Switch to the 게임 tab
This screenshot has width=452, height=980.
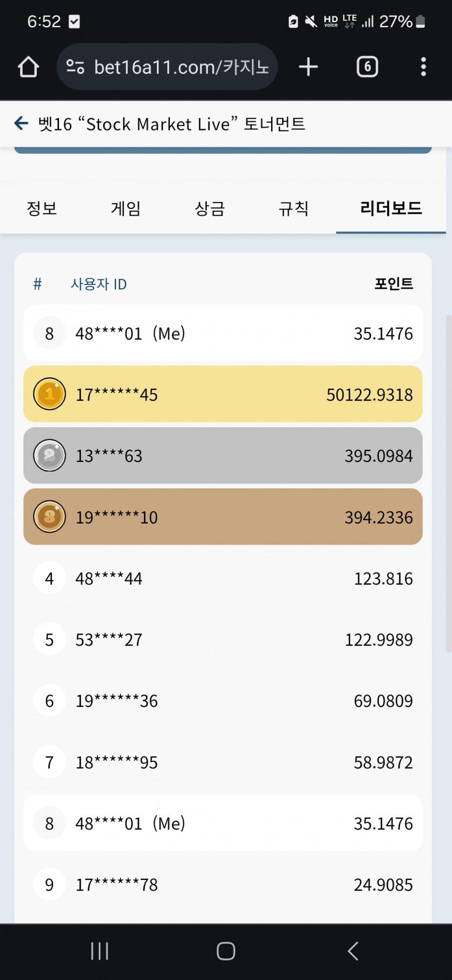[x=126, y=208]
